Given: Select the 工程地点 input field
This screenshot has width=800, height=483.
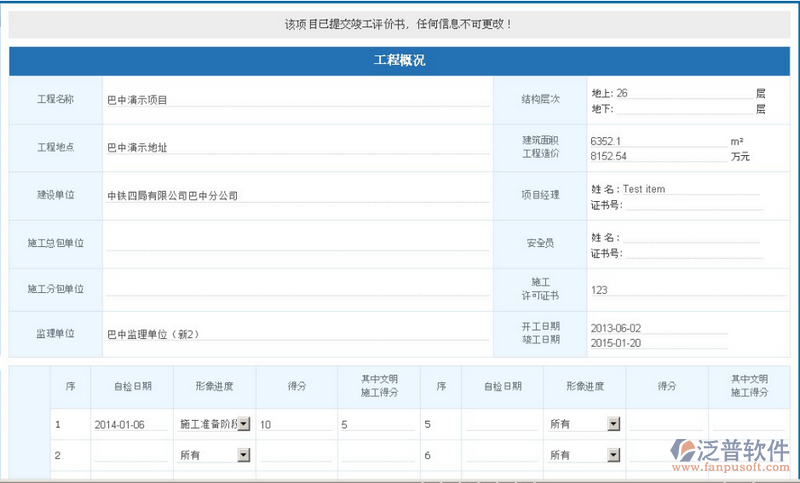Looking at the screenshot, I should (297, 147).
